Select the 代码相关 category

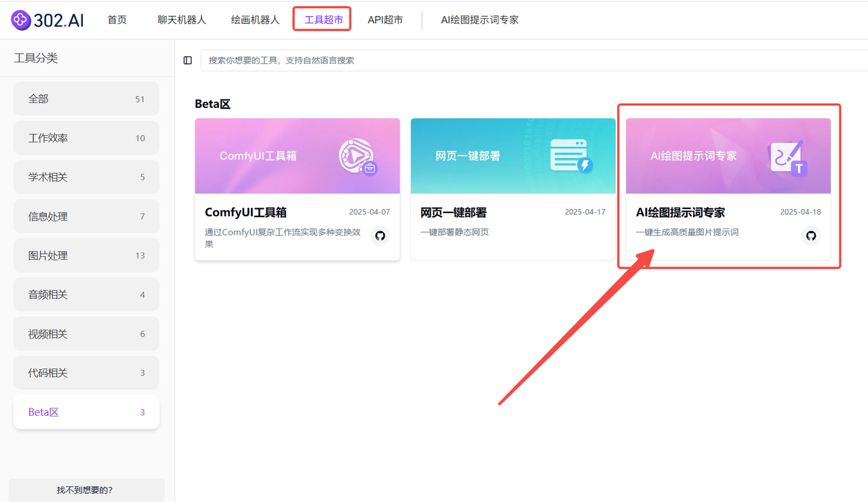(86, 373)
